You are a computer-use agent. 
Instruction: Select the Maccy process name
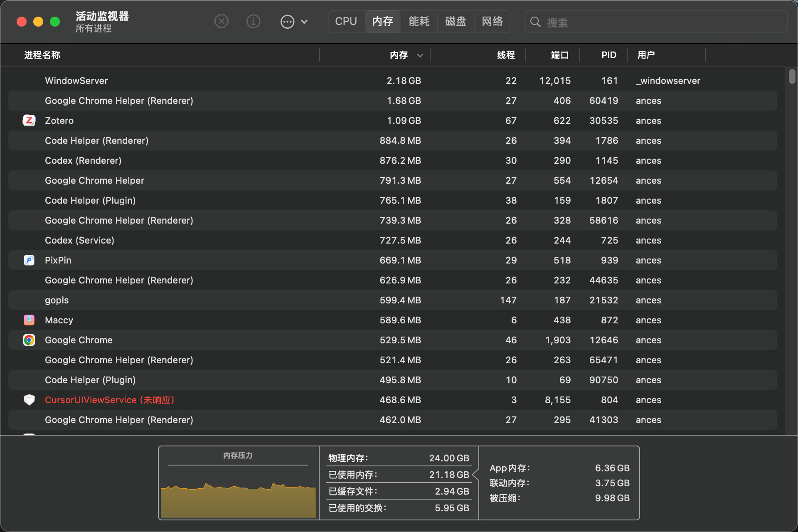(59, 320)
